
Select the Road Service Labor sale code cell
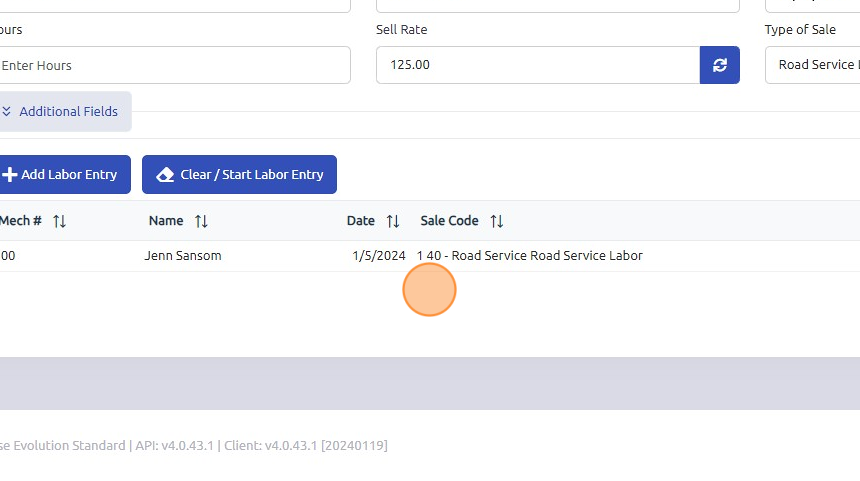click(x=530, y=256)
